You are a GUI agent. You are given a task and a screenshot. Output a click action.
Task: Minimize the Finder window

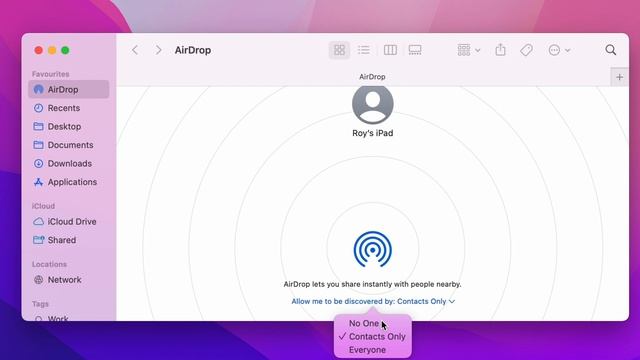point(52,50)
